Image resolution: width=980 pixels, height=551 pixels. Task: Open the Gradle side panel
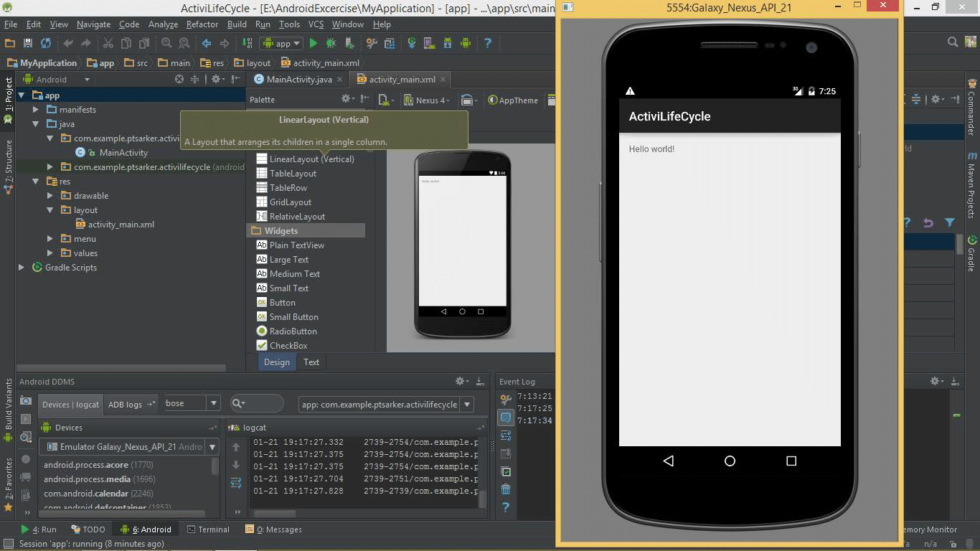point(972,254)
